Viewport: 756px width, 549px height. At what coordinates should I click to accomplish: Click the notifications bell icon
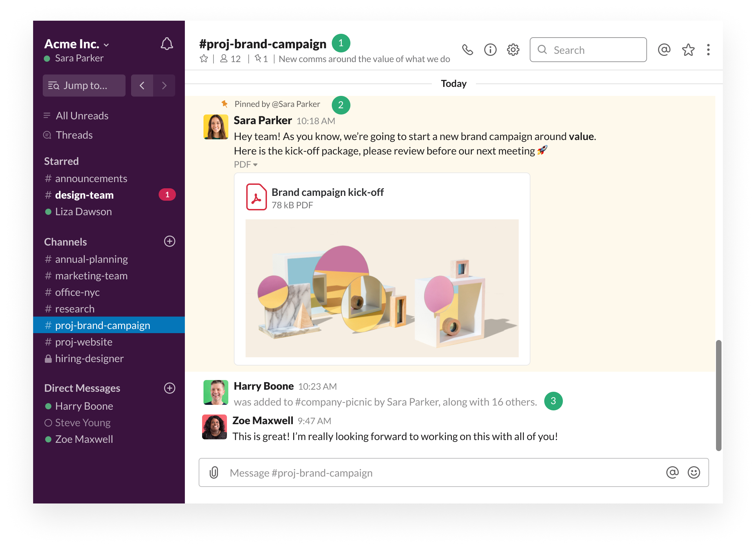[167, 44]
